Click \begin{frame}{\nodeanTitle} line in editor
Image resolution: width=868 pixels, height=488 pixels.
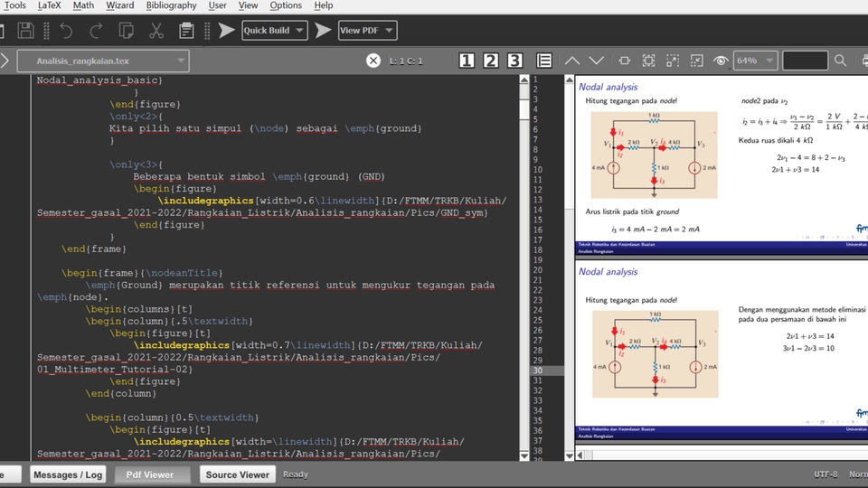pos(142,273)
